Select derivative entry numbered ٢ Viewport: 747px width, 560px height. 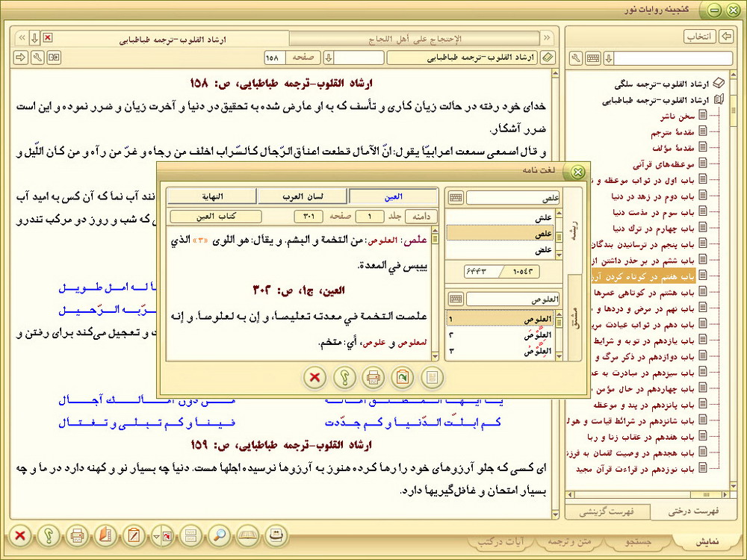(500, 335)
